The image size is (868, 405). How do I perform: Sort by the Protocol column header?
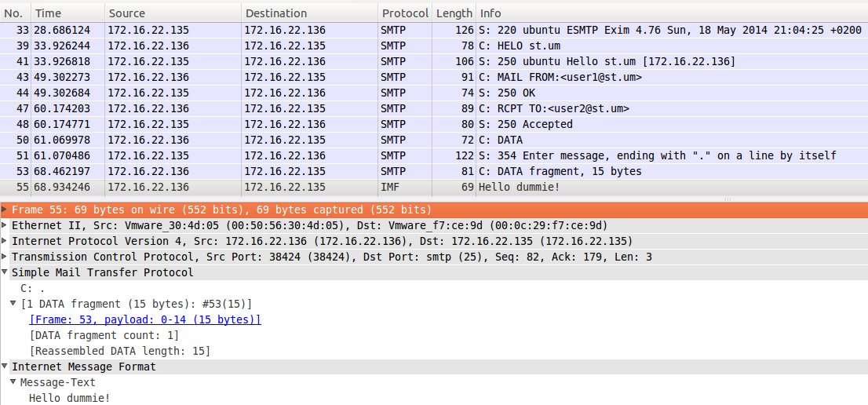(405, 13)
